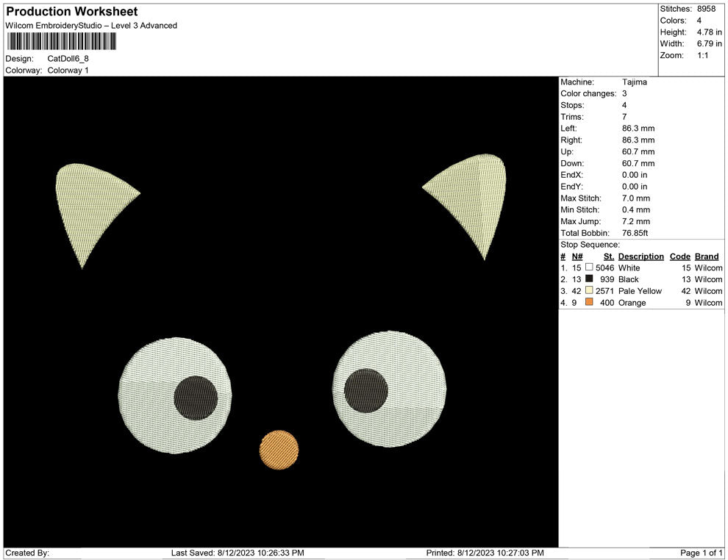Select the black thread color swatch
Image resolution: width=728 pixels, height=560 pixels.
coord(589,279)
